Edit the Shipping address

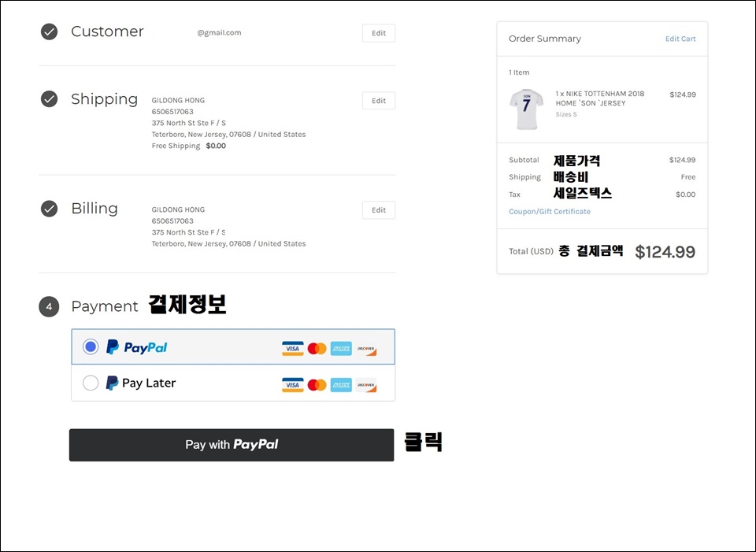pos(379,101)
